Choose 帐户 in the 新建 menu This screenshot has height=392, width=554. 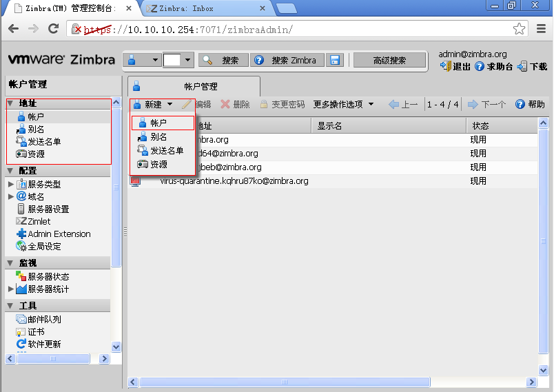pos(163,123)
